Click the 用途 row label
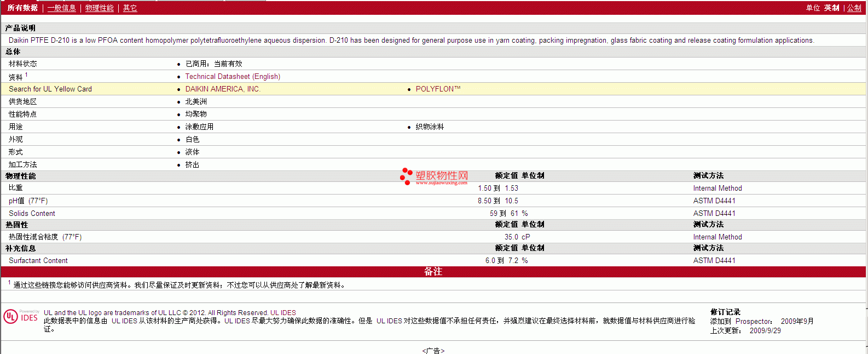Viewport: 868px width, 354px height. tap(16, 127)
